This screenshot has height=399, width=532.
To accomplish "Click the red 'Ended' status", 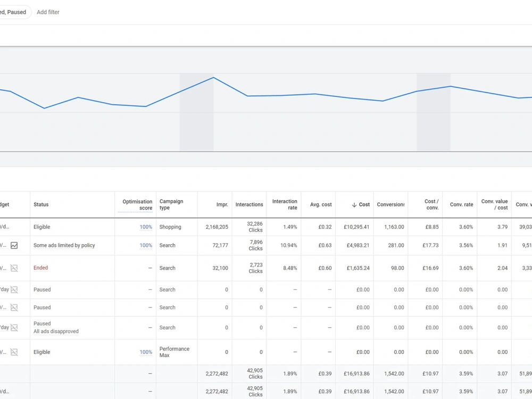I will click(41, 268).
